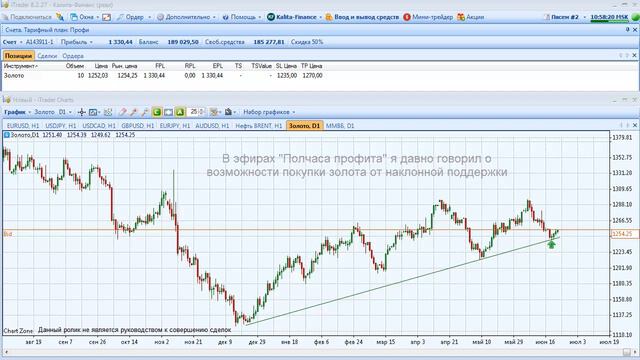Switch to the Сделки tab
Screen dimensions: 640x360
click(47, 56)
